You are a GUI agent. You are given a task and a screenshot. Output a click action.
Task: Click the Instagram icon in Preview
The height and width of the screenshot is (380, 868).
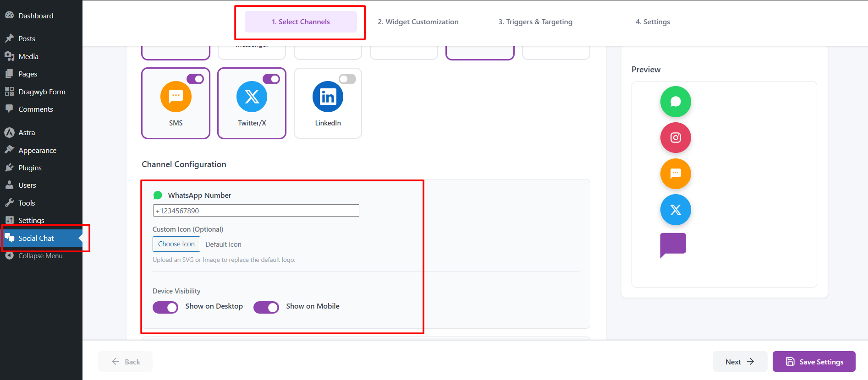click(676, 138)
